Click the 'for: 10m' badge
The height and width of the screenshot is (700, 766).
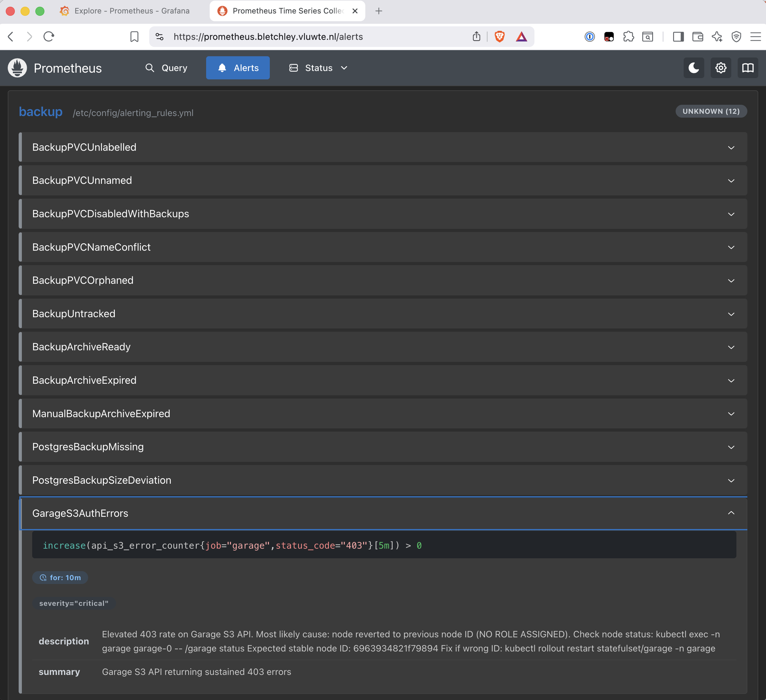click(x=60, y=578)
